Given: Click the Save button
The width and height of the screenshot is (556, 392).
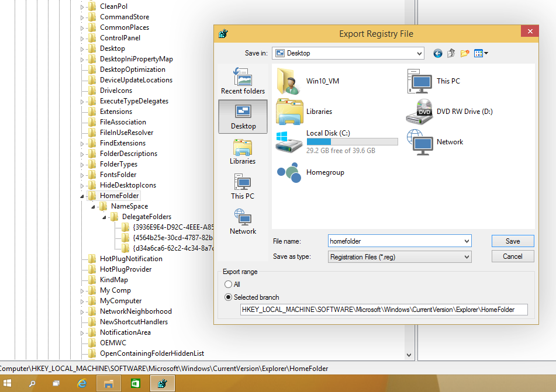Looking at the screenshot, I should [x=512, y=241].
